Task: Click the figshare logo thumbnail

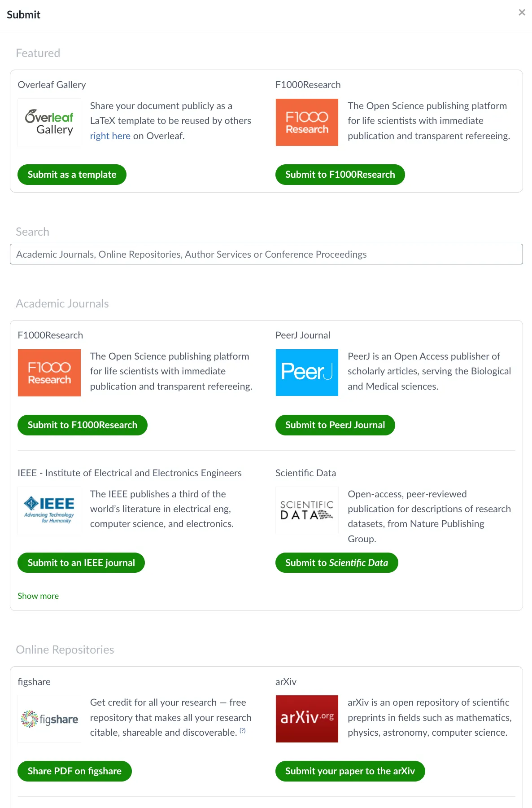Action: click(x=49, y=719)
